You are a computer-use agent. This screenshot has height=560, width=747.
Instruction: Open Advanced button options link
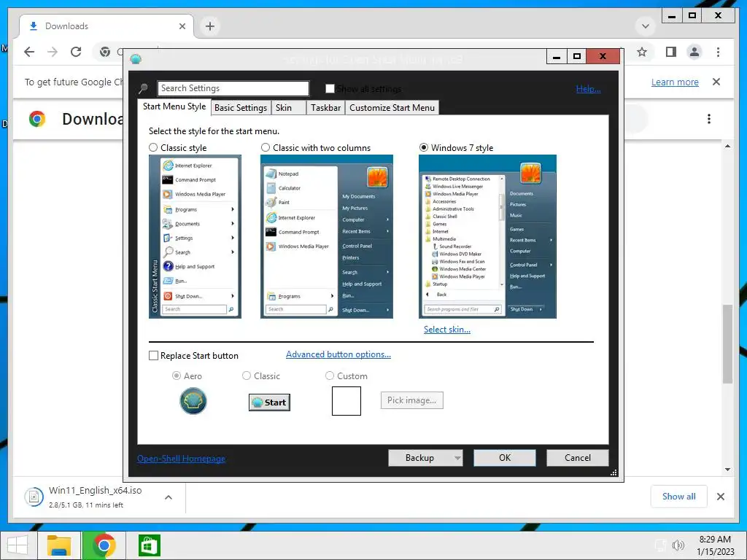pyautogui.click(x=338, y=354)
